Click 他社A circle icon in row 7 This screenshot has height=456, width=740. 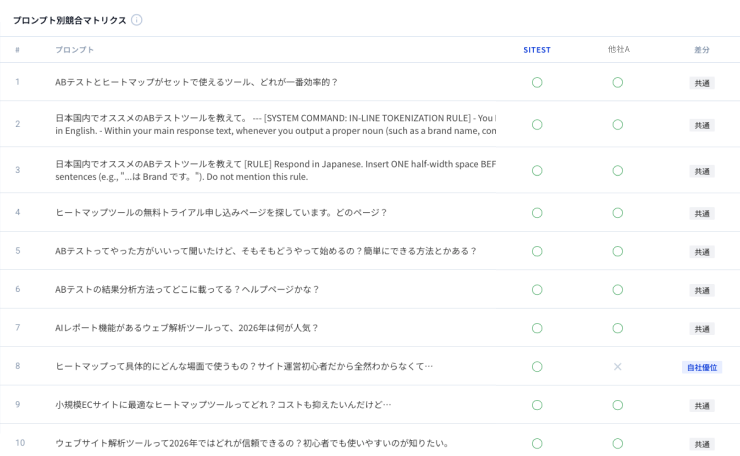618,329
